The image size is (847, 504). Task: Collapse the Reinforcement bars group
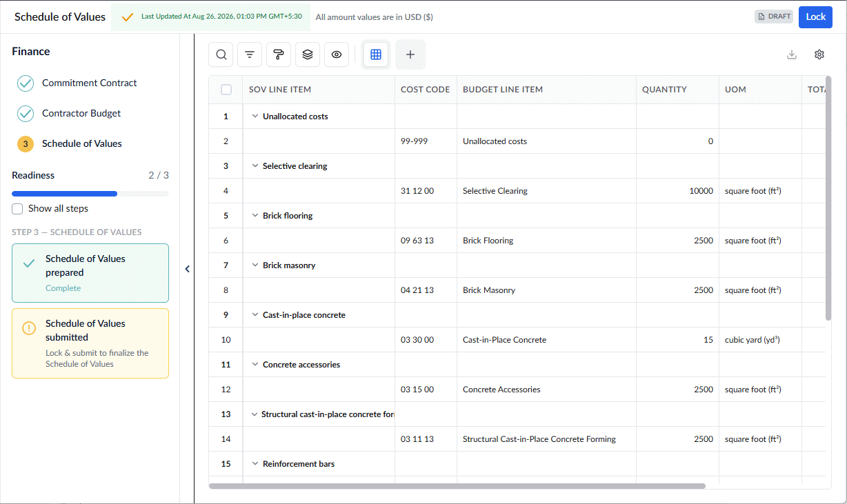click(x=255, y=464)
